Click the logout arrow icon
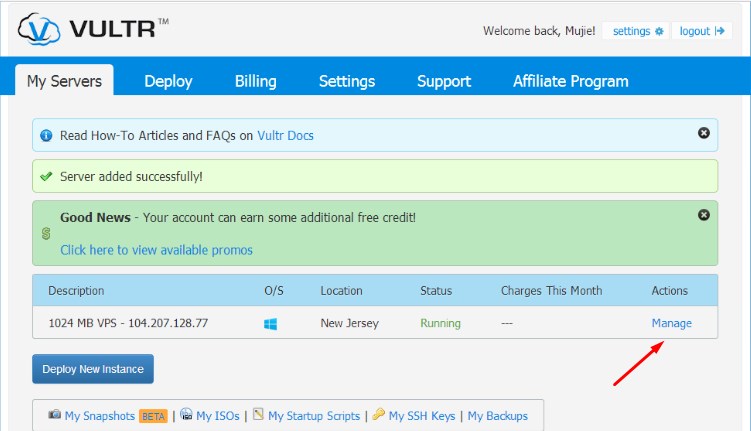 click(x=719, y=31)
